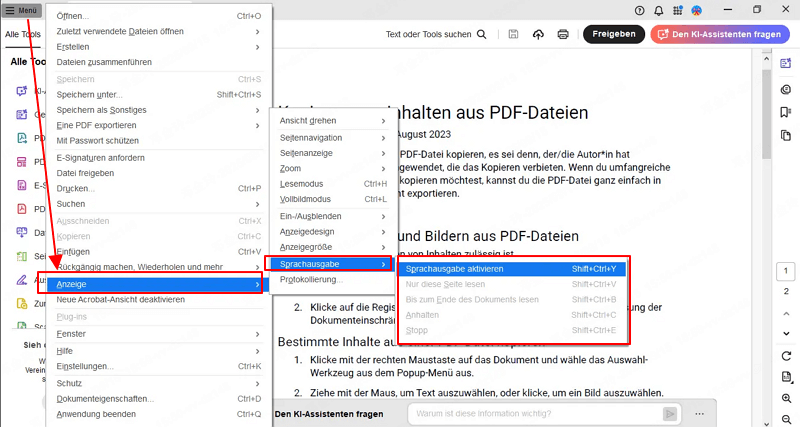This screenshot has height=427, width=800.
Task: Open Anzeigedesign submenu
Action: 333,232
